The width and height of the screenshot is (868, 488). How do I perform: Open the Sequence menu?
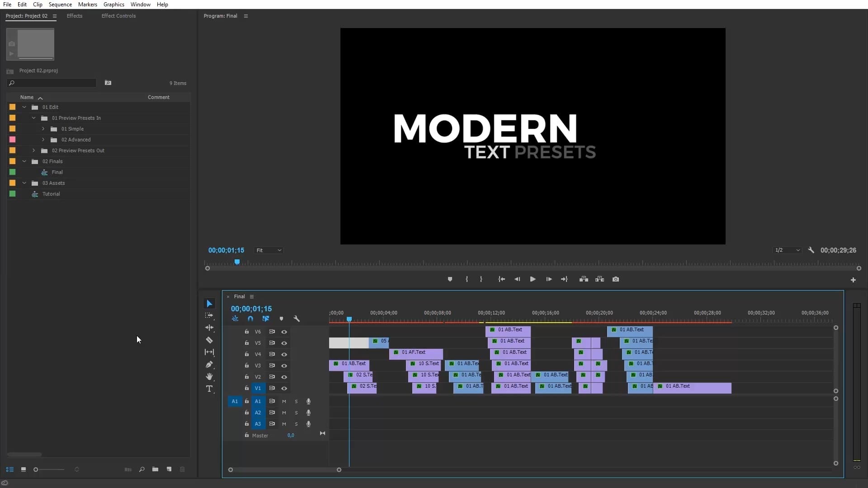60,4
